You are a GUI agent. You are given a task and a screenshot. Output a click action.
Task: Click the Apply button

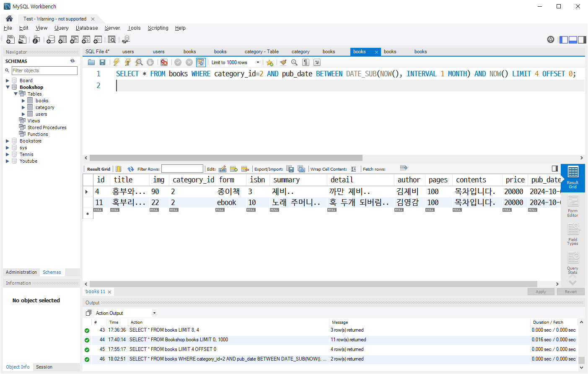pos(541,291)
